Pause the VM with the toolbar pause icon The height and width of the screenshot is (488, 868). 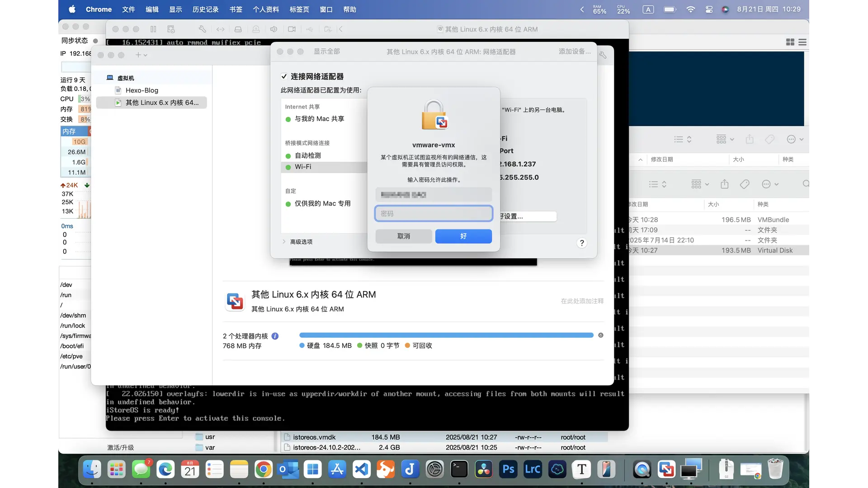pos(153,29)
